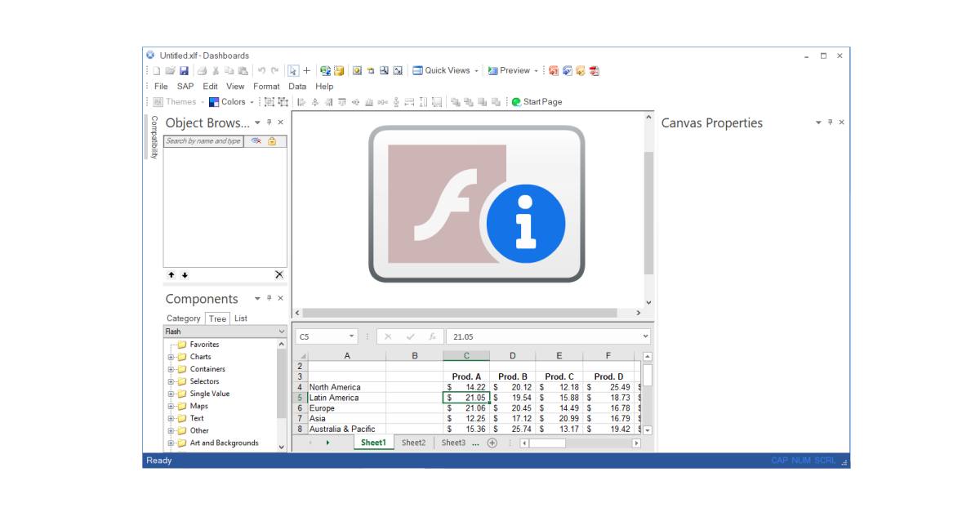Click the Bring to Front icon
The image size is (980, 512).
pyautogui.click(x=455, y=102)
